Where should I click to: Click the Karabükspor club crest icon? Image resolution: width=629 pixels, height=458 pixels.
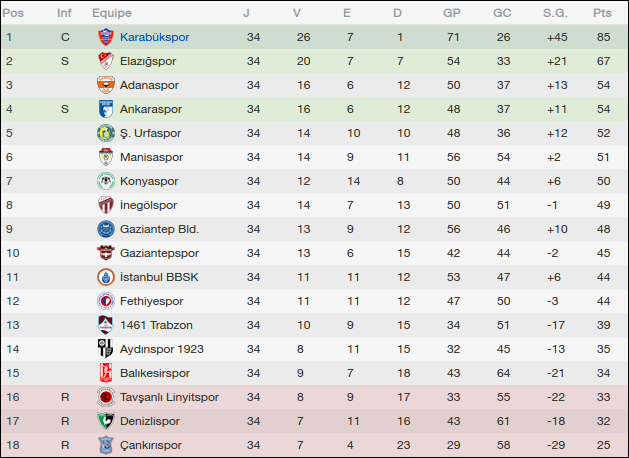[105, 37]
